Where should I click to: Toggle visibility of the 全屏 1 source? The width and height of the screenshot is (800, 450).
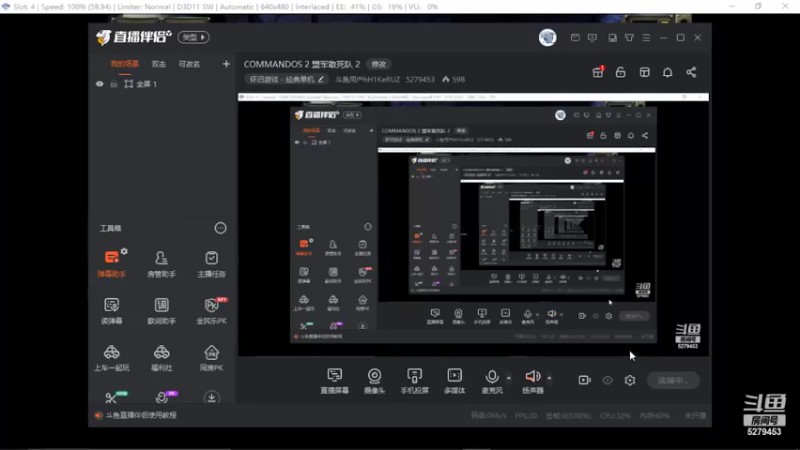(99, 84)
